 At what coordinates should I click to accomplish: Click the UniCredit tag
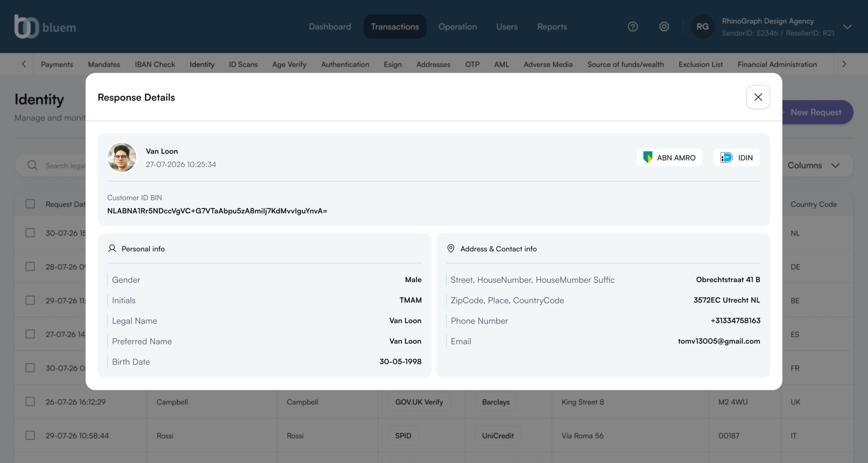pyautogui.click(x=498, y=436)
